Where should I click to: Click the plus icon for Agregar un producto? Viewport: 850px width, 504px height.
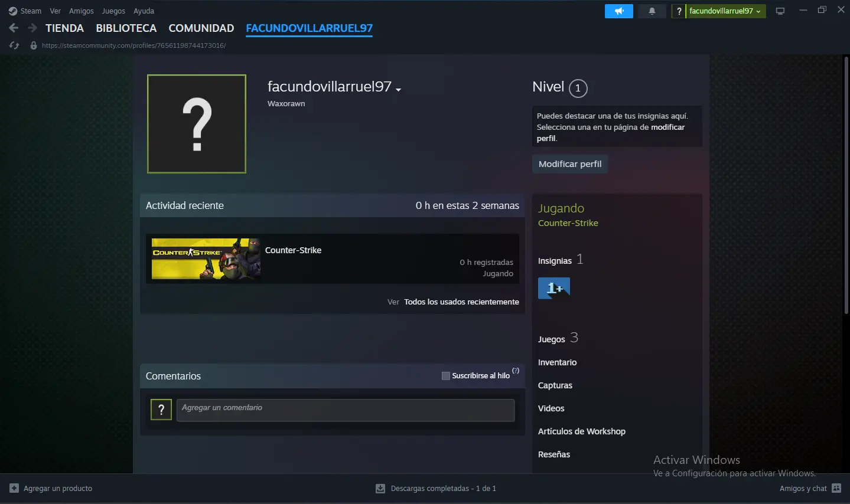(14, 488)
